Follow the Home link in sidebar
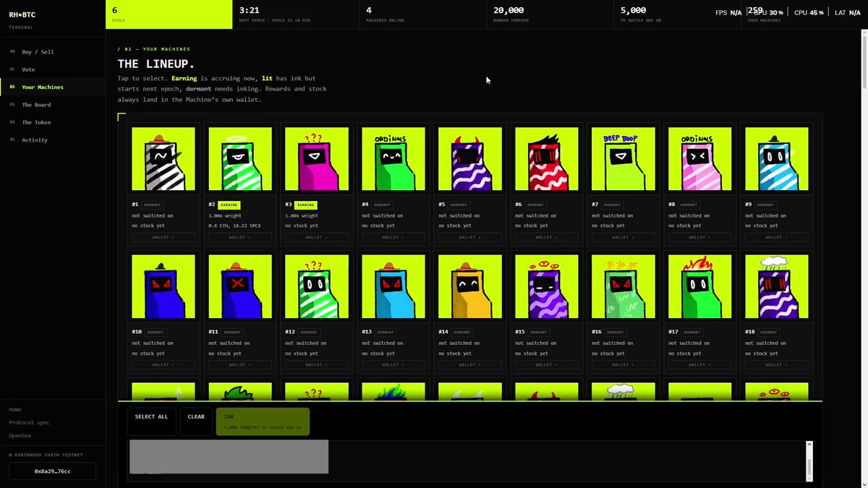This screenshot has height=488, width=868. pyautogui.click(x=15, y=409)
